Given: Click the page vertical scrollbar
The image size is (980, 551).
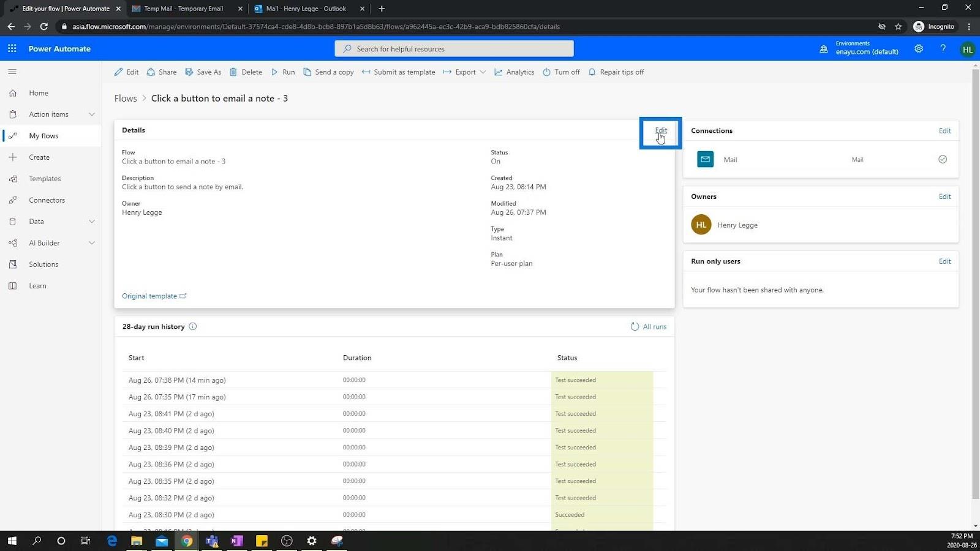Looking at the screenshot, I should point(976,284).
